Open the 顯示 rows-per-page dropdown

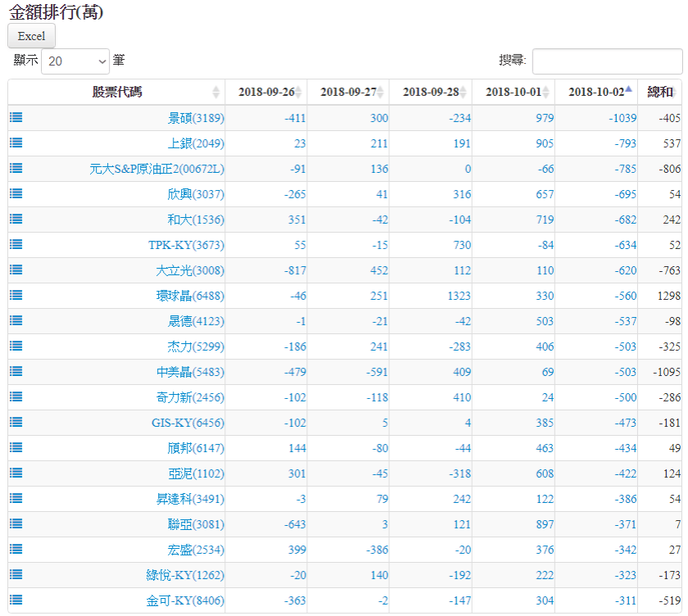coord(75,61)
